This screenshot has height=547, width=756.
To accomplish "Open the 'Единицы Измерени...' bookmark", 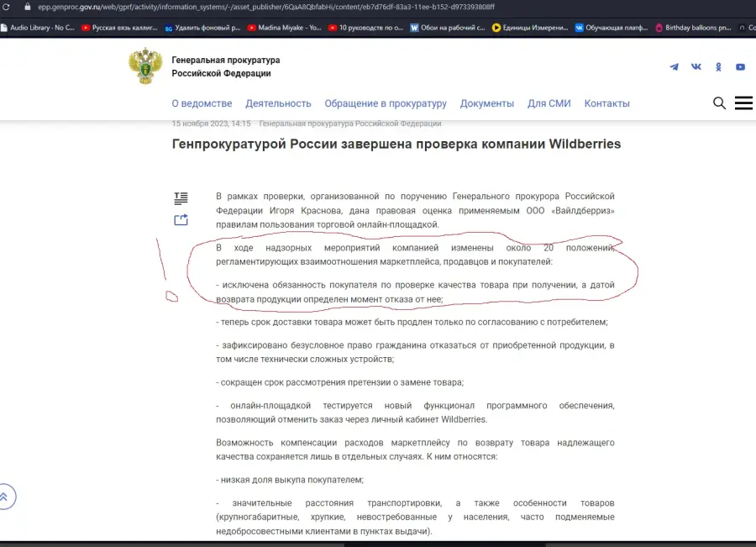I will coord(530,28).
